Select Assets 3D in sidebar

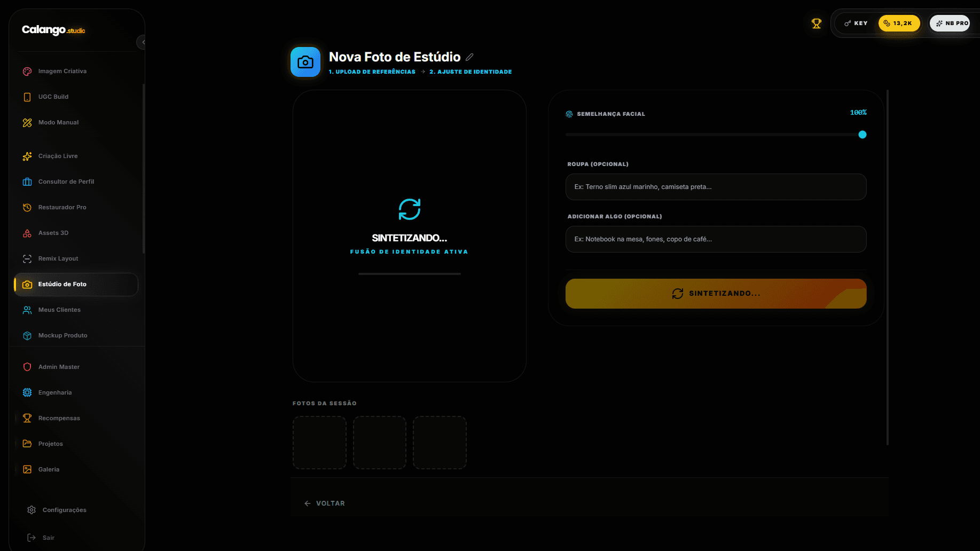click(x=53, y=233)
